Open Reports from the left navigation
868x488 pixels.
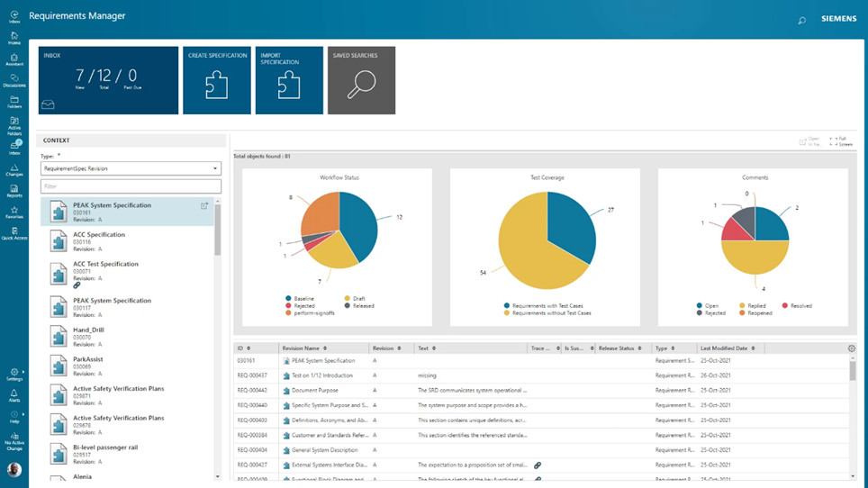[14, 190]
